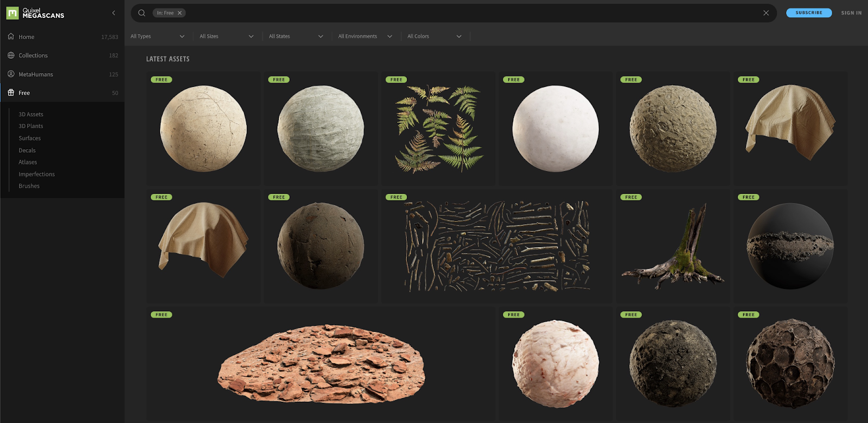The width and height of the screenshot is (868, 423).
Task: Open the MetaHumans section
Action: (62, 74)
